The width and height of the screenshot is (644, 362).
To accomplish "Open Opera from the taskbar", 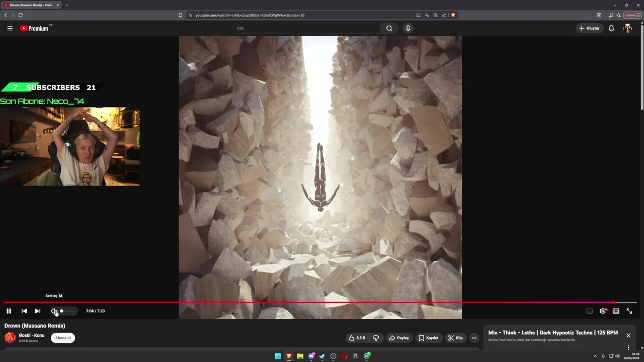I will point(344,356).
